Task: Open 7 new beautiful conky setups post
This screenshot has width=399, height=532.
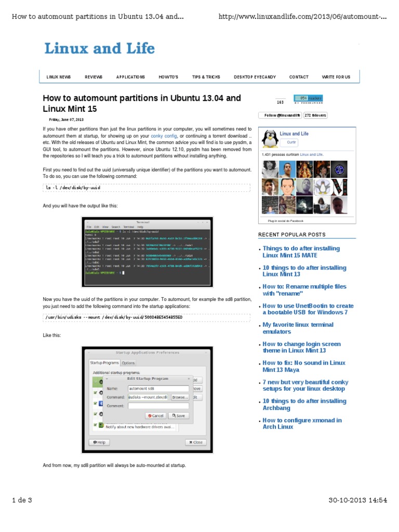Action: (x=305, y=385)
